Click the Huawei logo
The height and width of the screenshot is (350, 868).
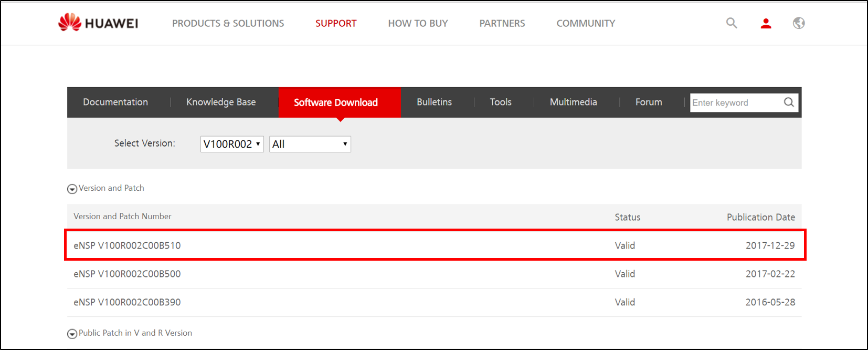pos(98,23)
